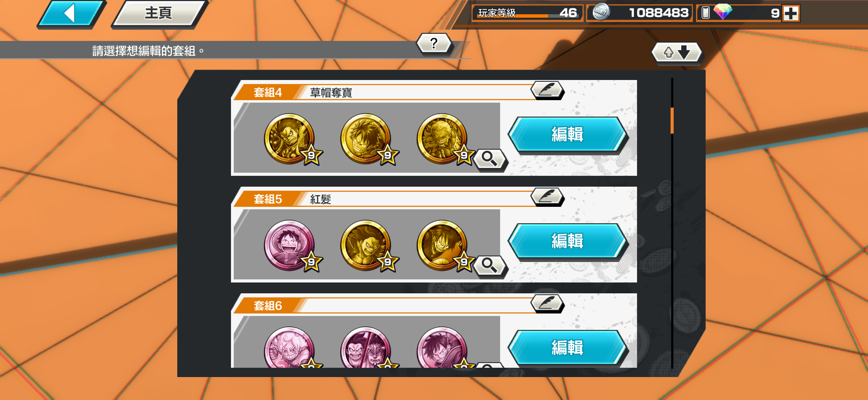Open the help question mark button

pyautogui.click(x=434, y=44)
